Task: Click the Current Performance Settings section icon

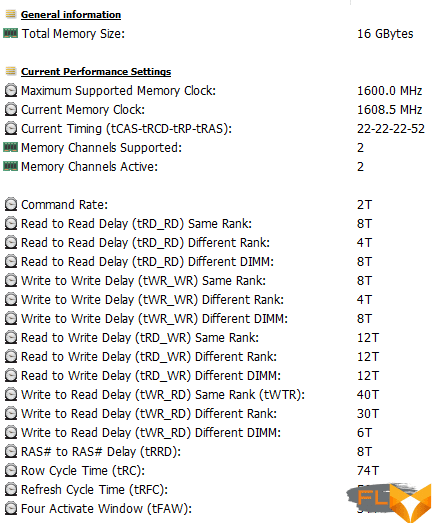Action: (11, 71)
